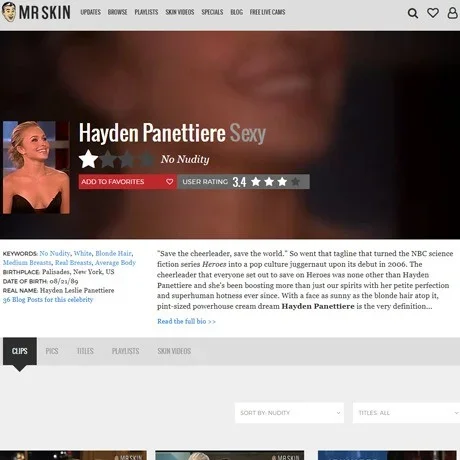Open the Specials menu
The width and height of the screenshot is (460, 460).
(x=212, y=12)
